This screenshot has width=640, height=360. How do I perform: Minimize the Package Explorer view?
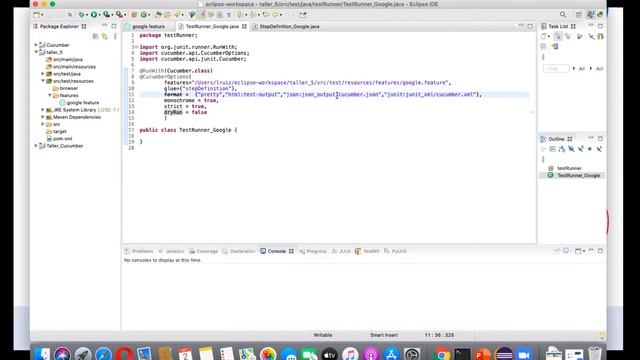click(x=105, y=26)
